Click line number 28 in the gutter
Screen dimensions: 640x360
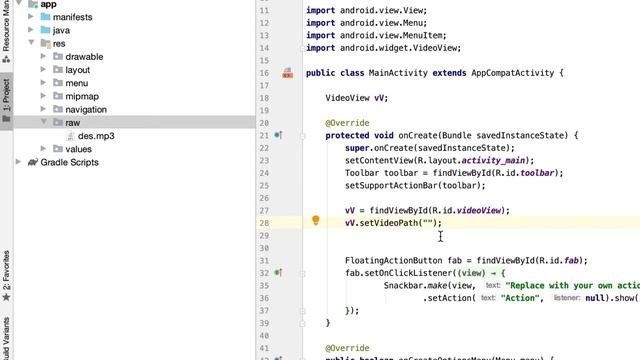click(x=264, y=223)
